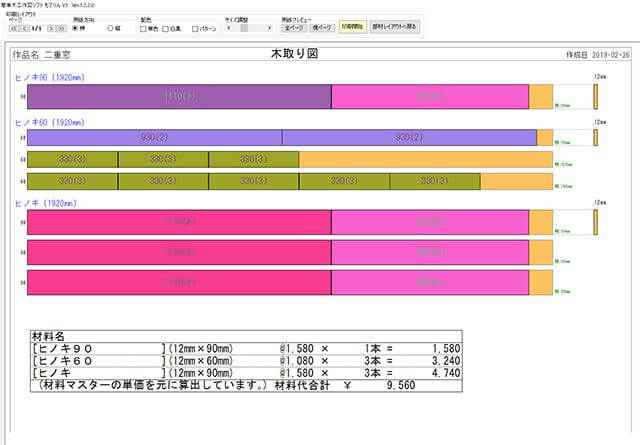640x445 pixels.
Task: Start printing with the 印刷開始 button
Action: coord(349,28)
